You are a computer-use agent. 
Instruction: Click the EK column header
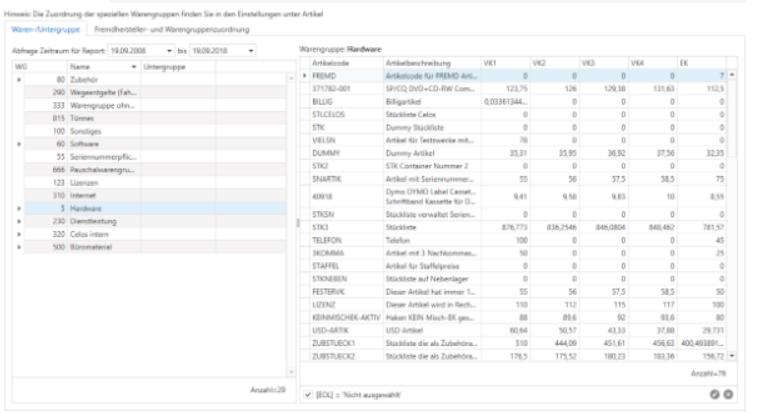(700, 62)
